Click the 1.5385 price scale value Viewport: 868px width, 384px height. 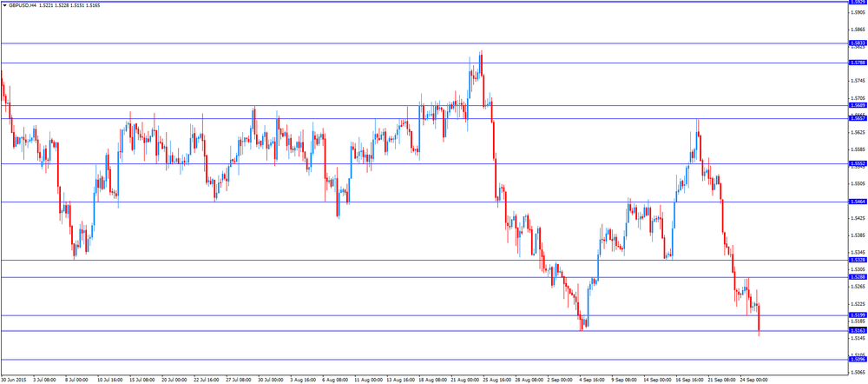(x=858, y=235)
